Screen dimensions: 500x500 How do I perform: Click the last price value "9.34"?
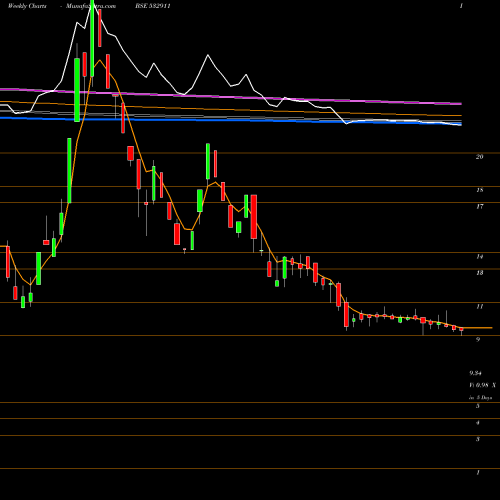click(x=475, y=373)
